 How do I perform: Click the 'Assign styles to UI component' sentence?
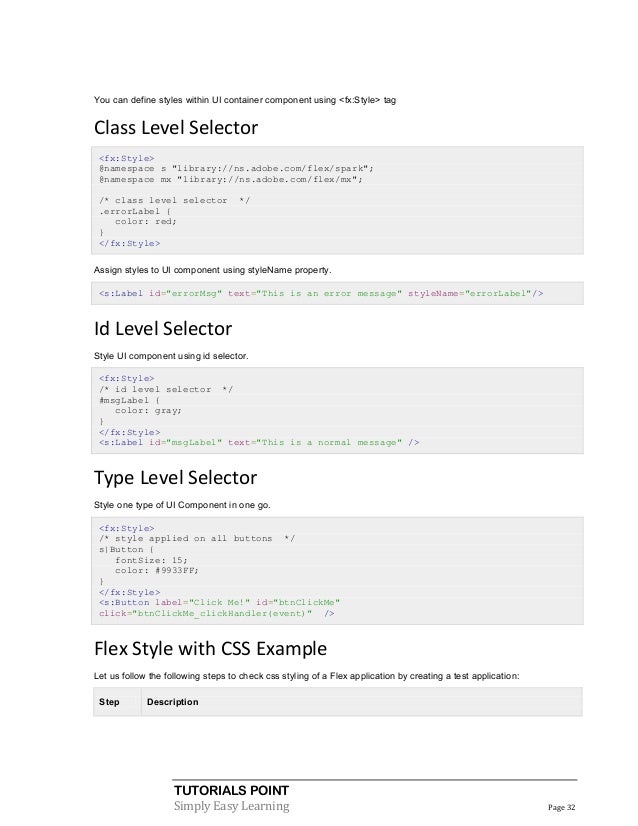click(212, 270)
